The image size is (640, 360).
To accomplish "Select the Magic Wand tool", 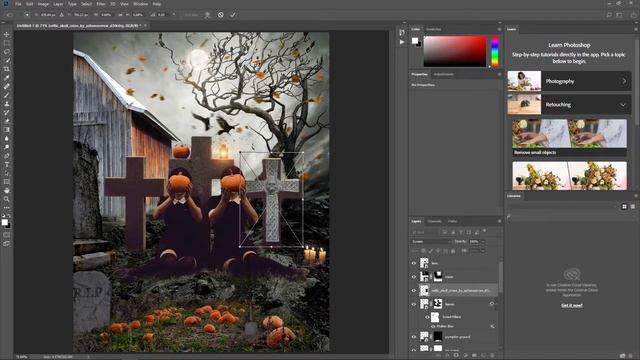I will [7, 60].
